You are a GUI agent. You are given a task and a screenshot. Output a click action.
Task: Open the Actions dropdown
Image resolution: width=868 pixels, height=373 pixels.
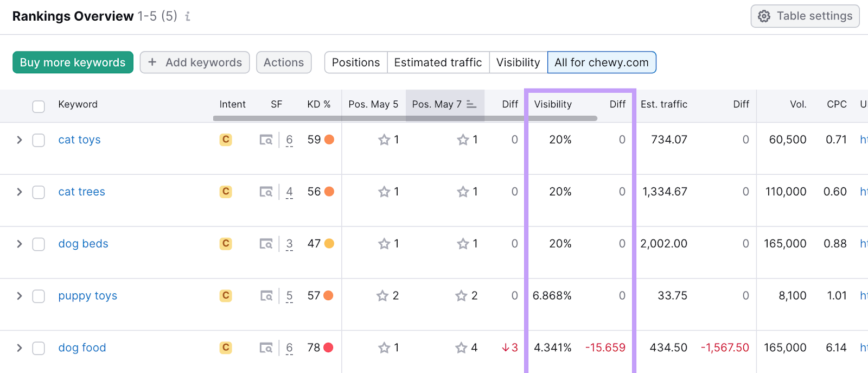pos(284,62)
